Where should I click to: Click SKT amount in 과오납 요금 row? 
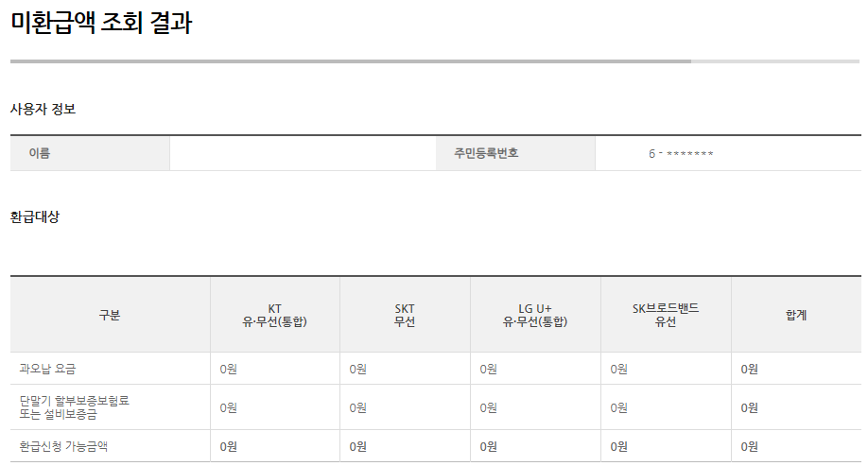click(357, 370)
